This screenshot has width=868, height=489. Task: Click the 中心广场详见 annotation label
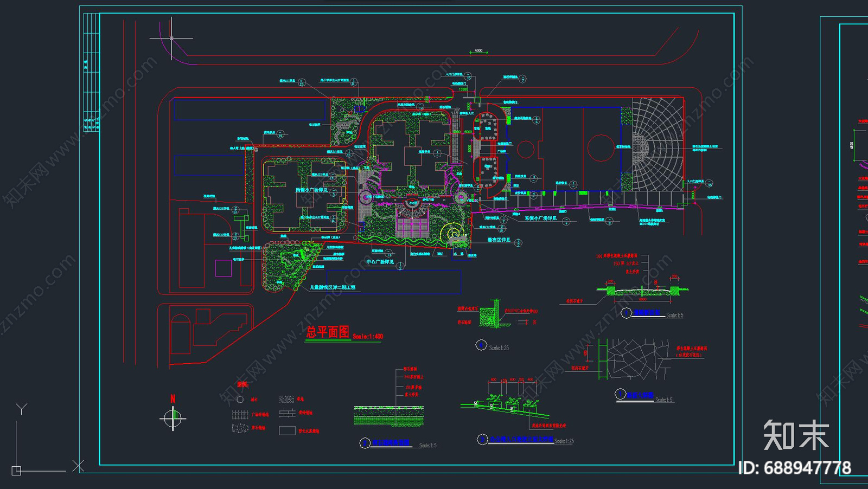380,262
